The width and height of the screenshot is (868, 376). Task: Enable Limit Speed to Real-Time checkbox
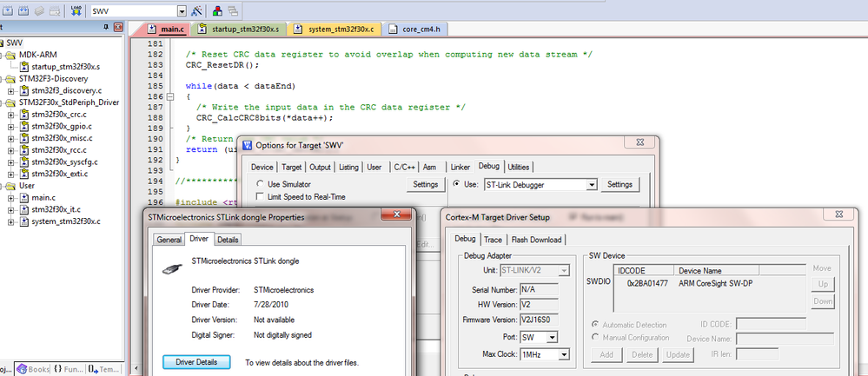[260, 197]
